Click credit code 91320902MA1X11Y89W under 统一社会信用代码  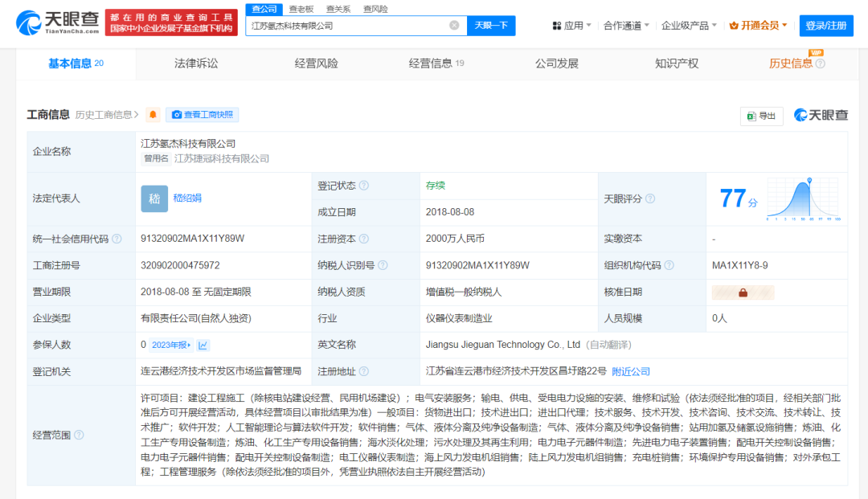pyautogui.click(x=193, y=239)
